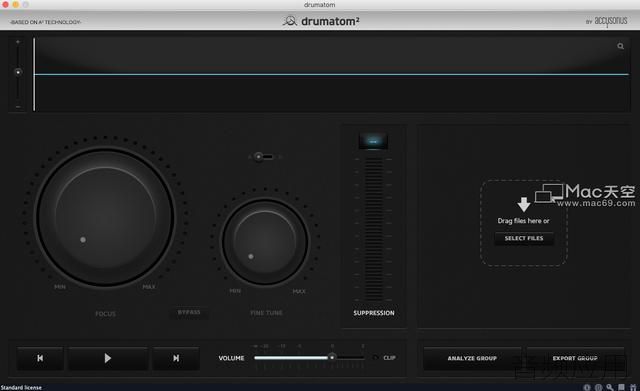Click the SELECT FILES button
The height and width of the screenshot is (391, 640).
524,238
